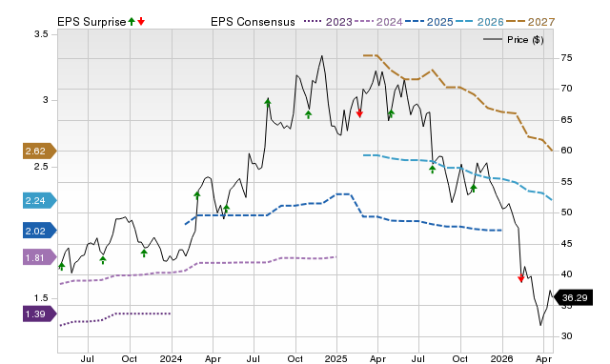Image resolution: width=610 pixels, height=364 pixels.
Task: Click the green surprise arrow on the 2026 consensus line
Action: (x=432, y=169)
